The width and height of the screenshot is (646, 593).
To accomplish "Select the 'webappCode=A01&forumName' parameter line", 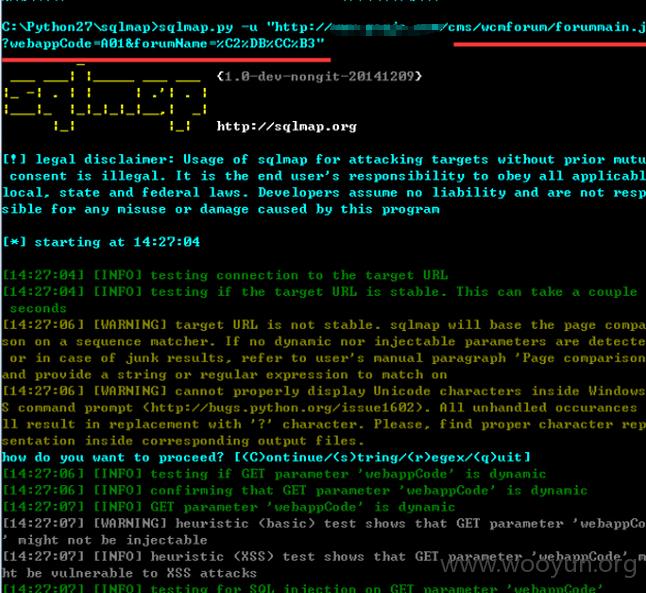I will tap(163, 43).
